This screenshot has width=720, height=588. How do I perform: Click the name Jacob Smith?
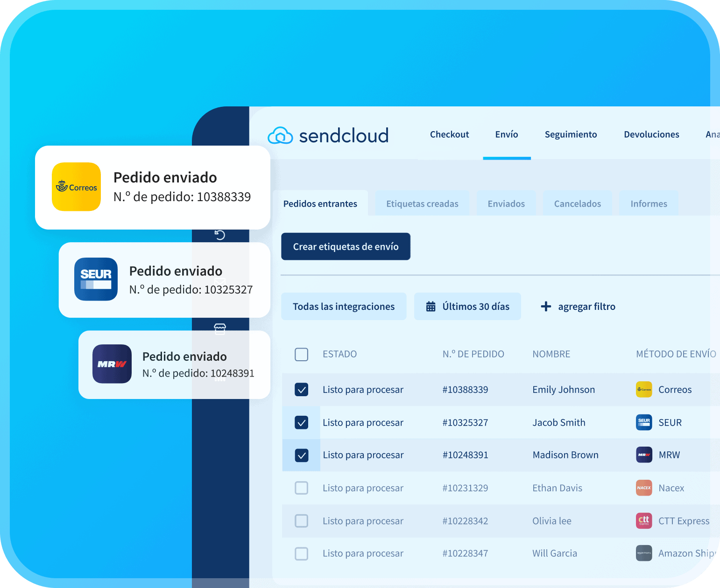point(559,423)
